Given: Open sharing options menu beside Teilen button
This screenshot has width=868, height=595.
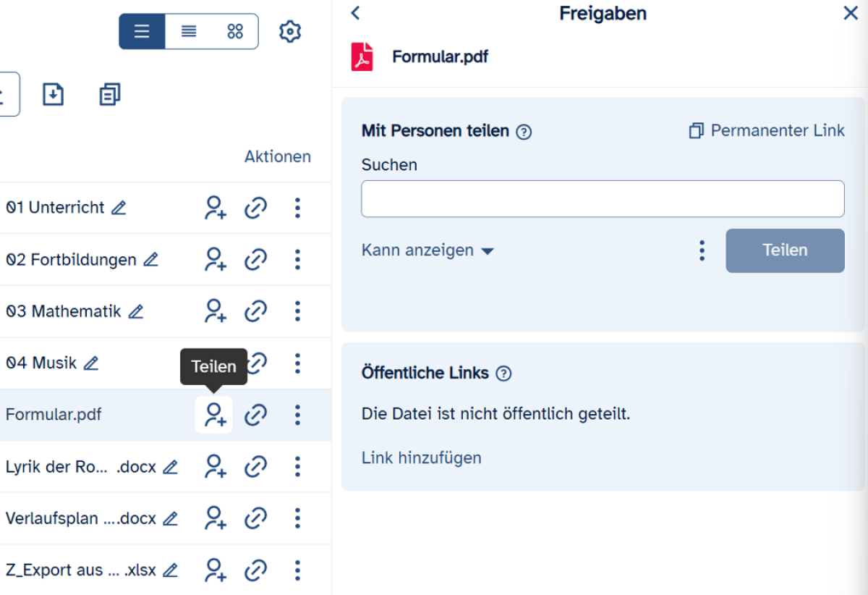Looking at the screenshot, I should 702,250.
